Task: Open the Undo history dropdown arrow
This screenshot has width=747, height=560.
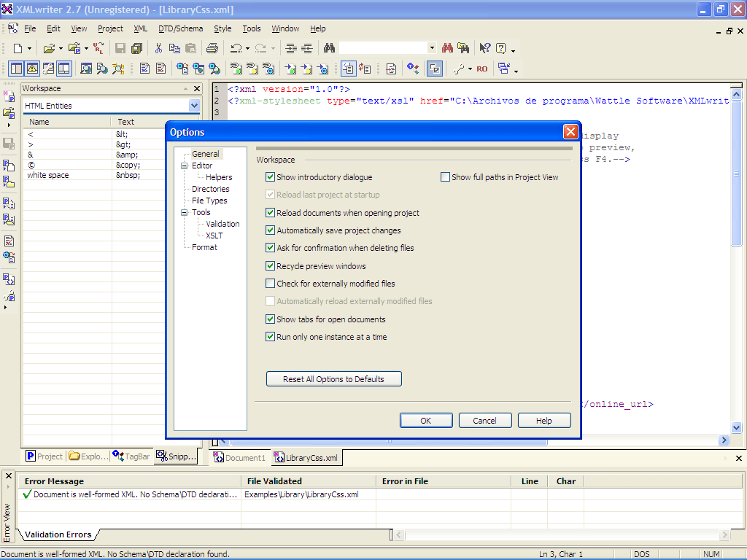Action: [248, 49]
